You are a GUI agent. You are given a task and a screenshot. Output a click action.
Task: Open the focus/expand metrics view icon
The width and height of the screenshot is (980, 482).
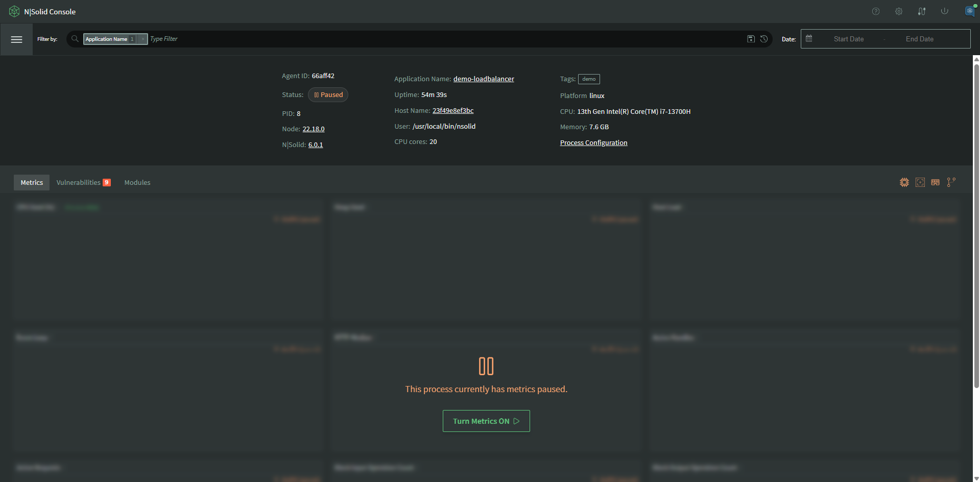pos(920,182)
